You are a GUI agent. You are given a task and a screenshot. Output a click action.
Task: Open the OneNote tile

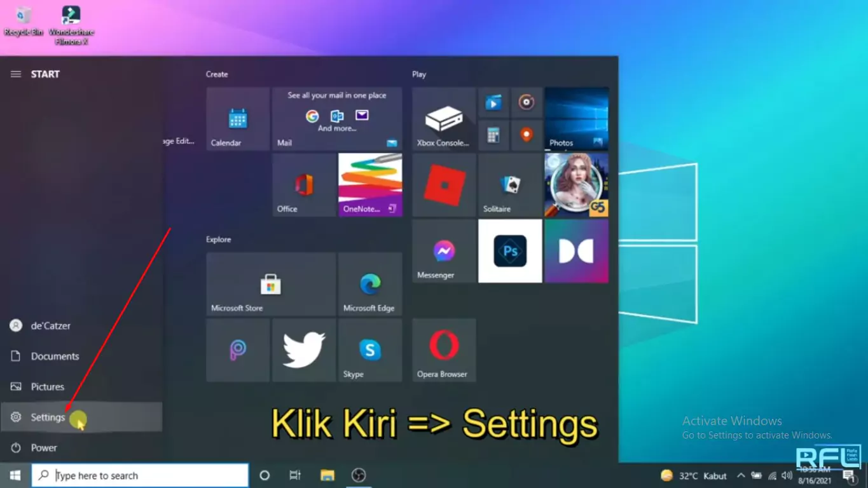(370, 185)
